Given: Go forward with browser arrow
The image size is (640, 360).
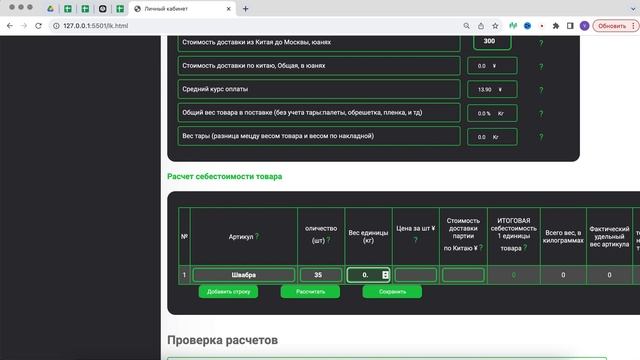Looking at the screenshot, I should [24, 26].
